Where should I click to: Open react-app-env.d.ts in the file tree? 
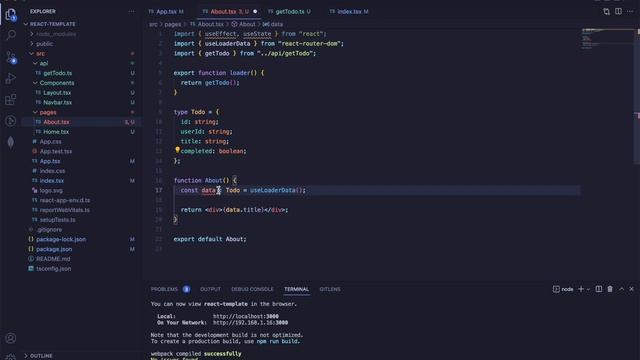[65, 200]
